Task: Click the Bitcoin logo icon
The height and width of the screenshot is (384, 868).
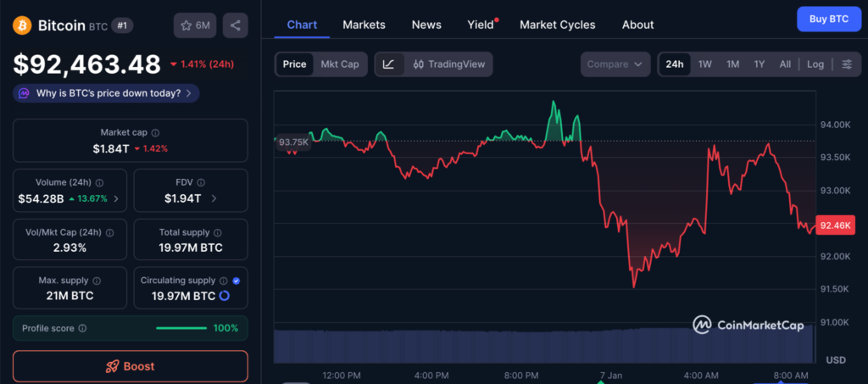Action: click(x=23, y=25)
